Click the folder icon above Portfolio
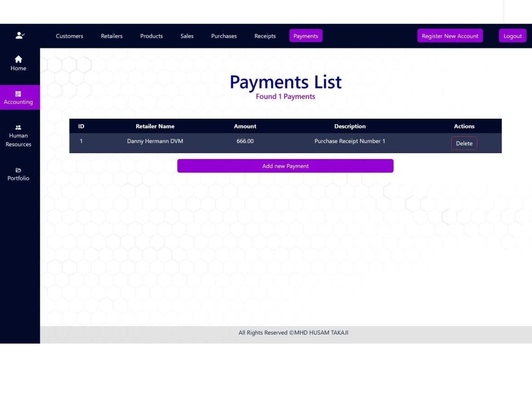This screenshot has height=399, width=532. click(18, 170)
